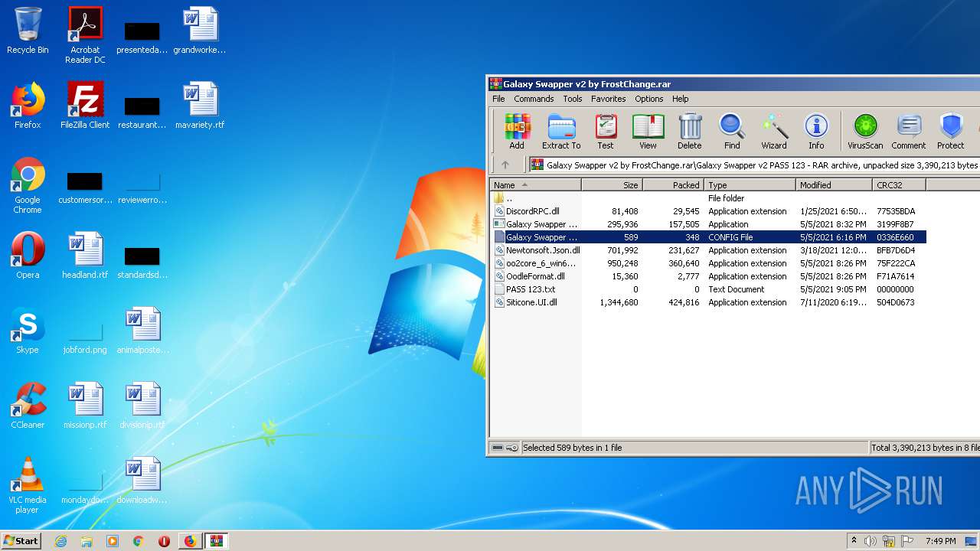Select missionp.rtf desktop document
The height and width of the screenshot is (551, 980).
tap(85, 406)
